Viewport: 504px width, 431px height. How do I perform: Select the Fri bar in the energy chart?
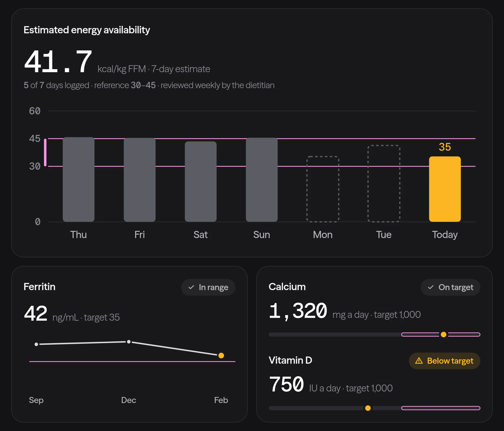pos(140,180)
